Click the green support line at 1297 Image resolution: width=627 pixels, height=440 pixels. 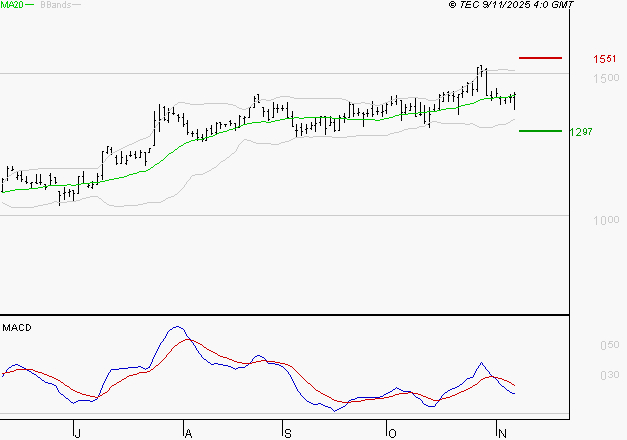(540, 131)
